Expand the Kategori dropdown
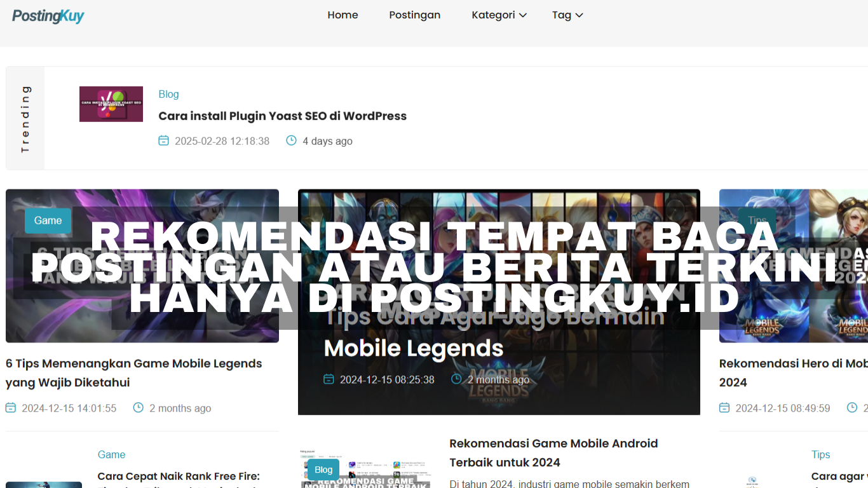 pyautogui.click(x=493, y=15)
